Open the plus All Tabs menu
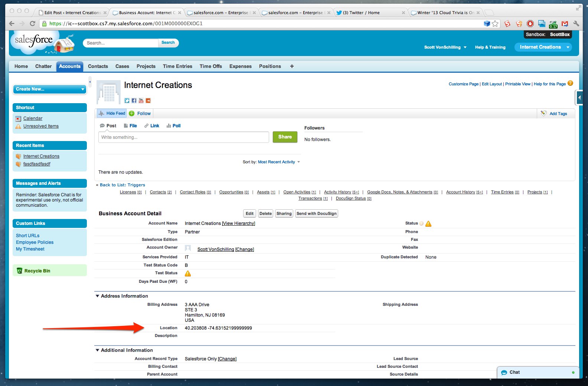The width and height of the screenshot is (588, 386). (292, 66)
